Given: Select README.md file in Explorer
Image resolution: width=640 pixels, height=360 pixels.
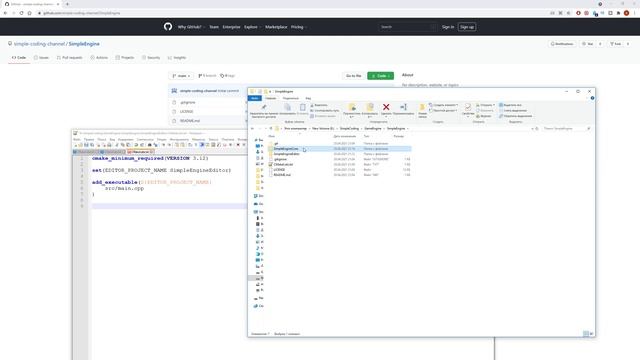Looking at the screenshot, I should 282,175.
